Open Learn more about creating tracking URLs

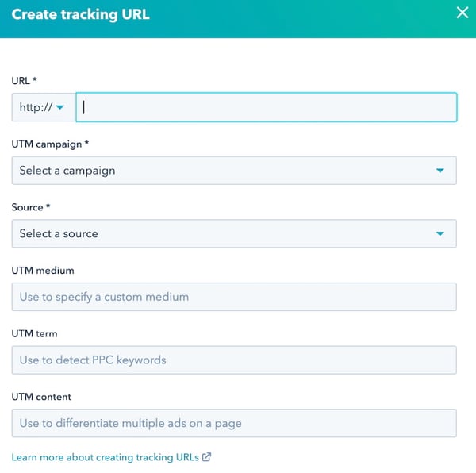click(106, 457)
